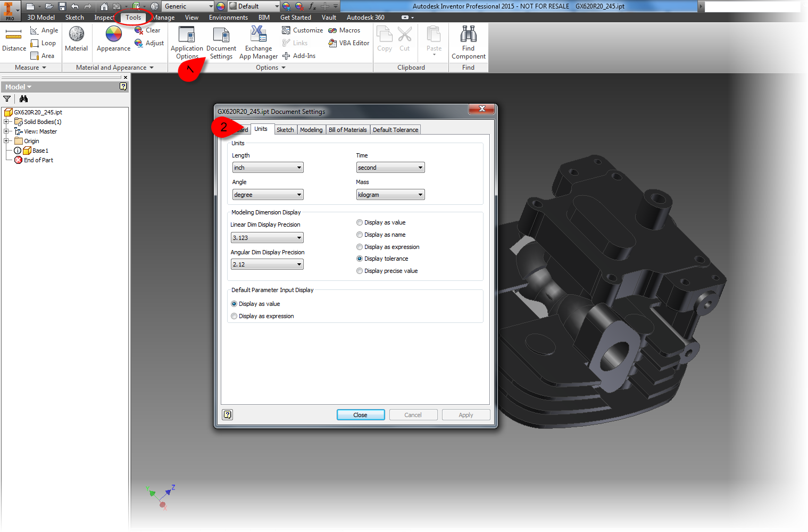
Task: Click the fx Parameters icon
Action: point(312,6)
